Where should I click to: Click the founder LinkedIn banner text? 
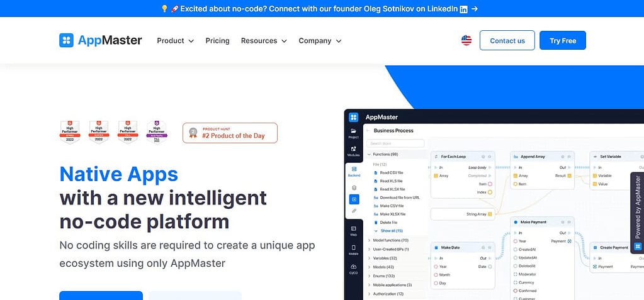point(319,9)
